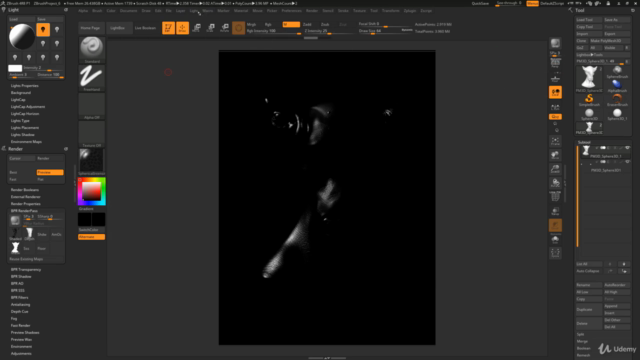Select the Sphere3D tool thumbnail

coord(589,114)
